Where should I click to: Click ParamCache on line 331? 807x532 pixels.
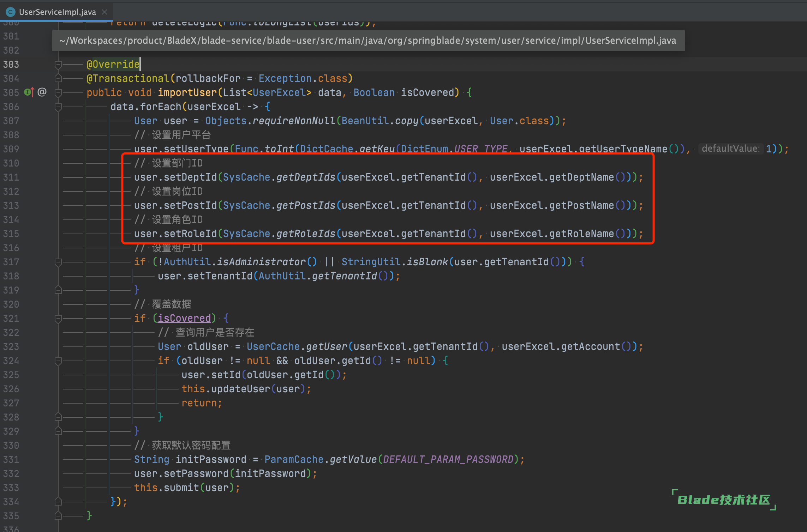294,459
